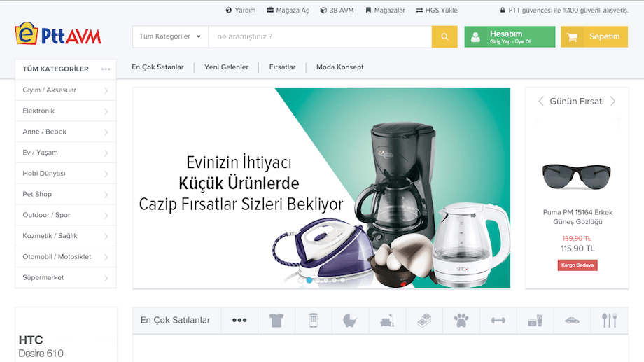Open the Hesabım account login button
The width and height of the screenshot is (644, 362).
[x=510, y=36]
